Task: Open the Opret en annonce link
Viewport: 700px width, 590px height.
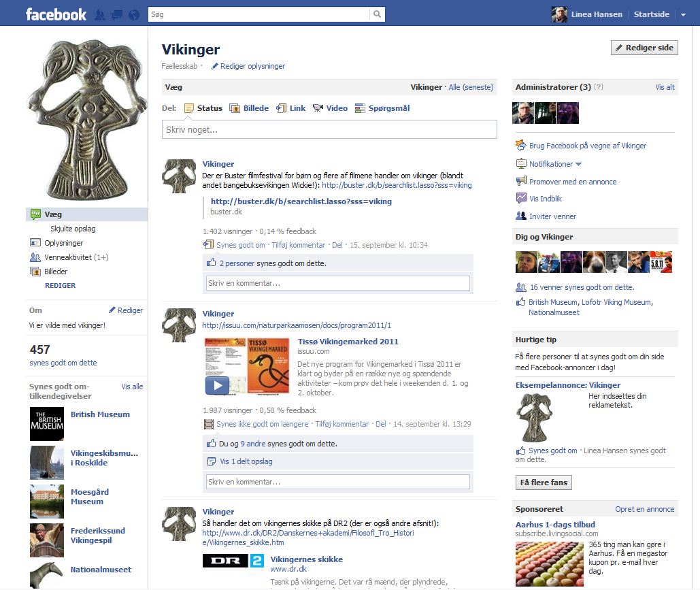Action: tap(645, 509)
